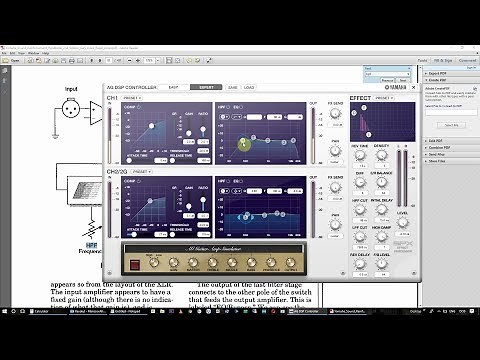Viewport: 480px width, 360px height.
Task: Go to previous page in Adobe Reader
Action: (91, 60)
